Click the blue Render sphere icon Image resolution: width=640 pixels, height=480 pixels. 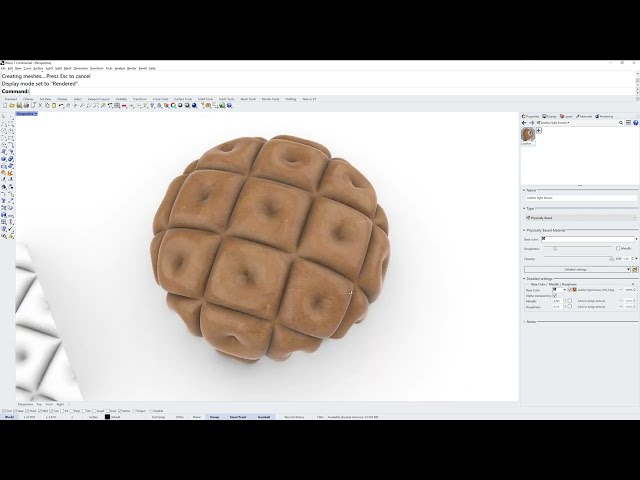[194, 105]
